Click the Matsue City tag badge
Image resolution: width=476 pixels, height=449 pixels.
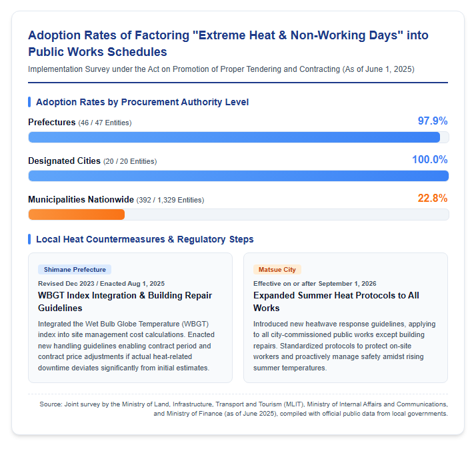(277, 269)
